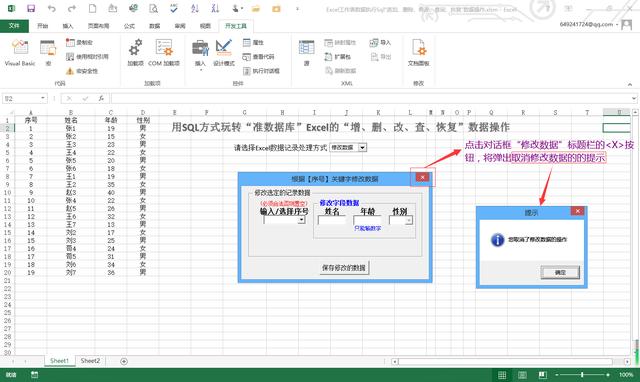This screenshot has height=382, width=640.
Task: Open the XML 源 source pane
Action: [x=306, y=52]
